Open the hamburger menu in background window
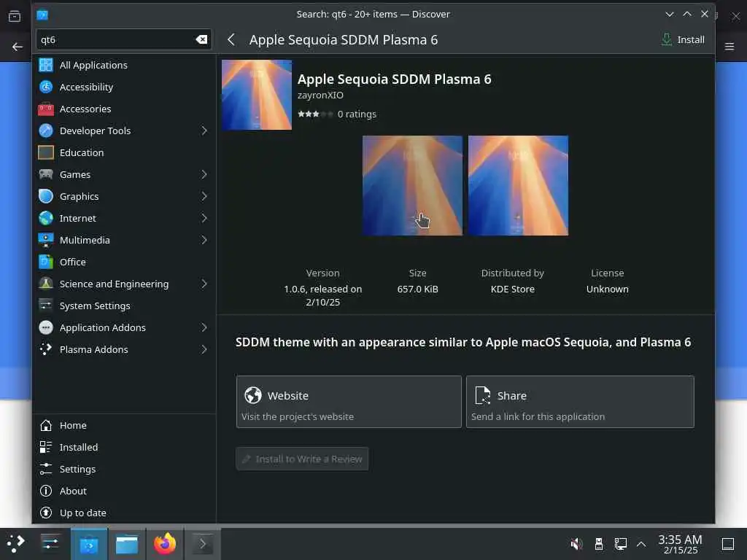The image size is (747, 560). [729, 47]
